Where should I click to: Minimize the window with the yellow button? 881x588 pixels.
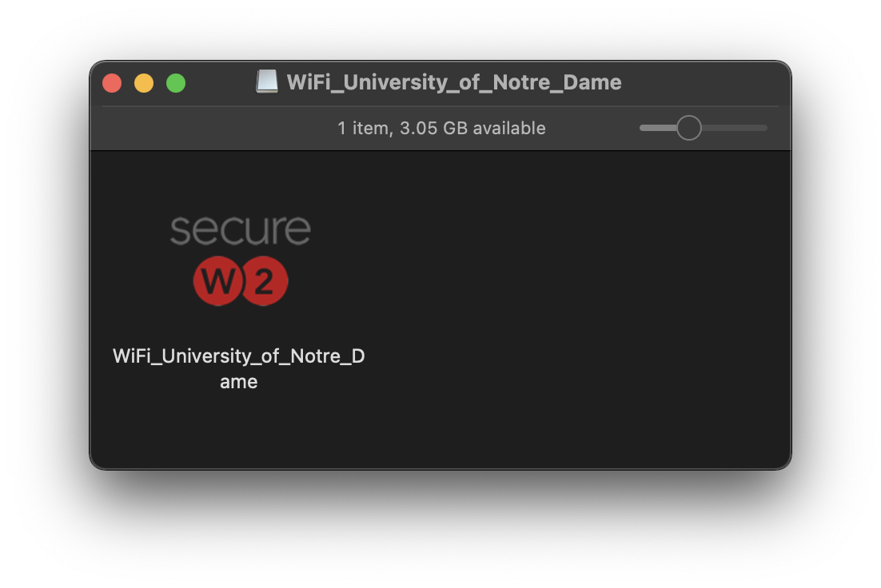click(x=144, y=83)
